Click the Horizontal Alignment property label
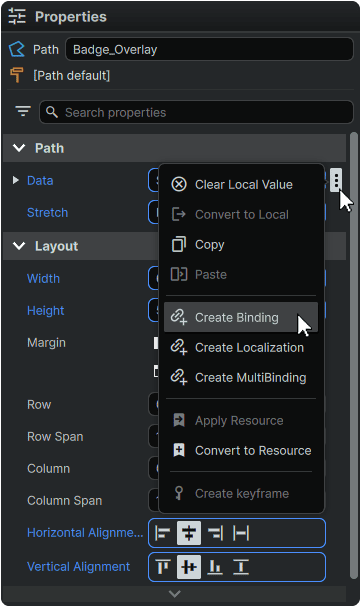The image size is (361, 607). pyautogui.click(x=85, y=533)
